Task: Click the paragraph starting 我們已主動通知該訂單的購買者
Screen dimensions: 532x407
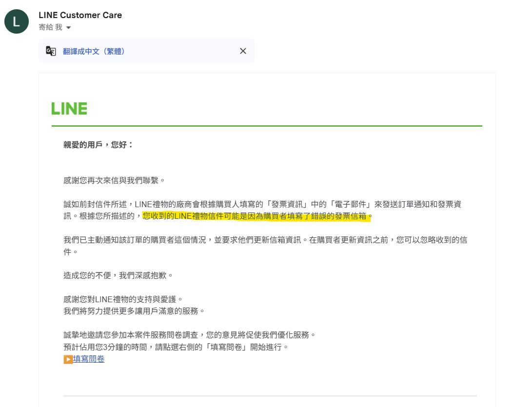Action: pos(265,246)
